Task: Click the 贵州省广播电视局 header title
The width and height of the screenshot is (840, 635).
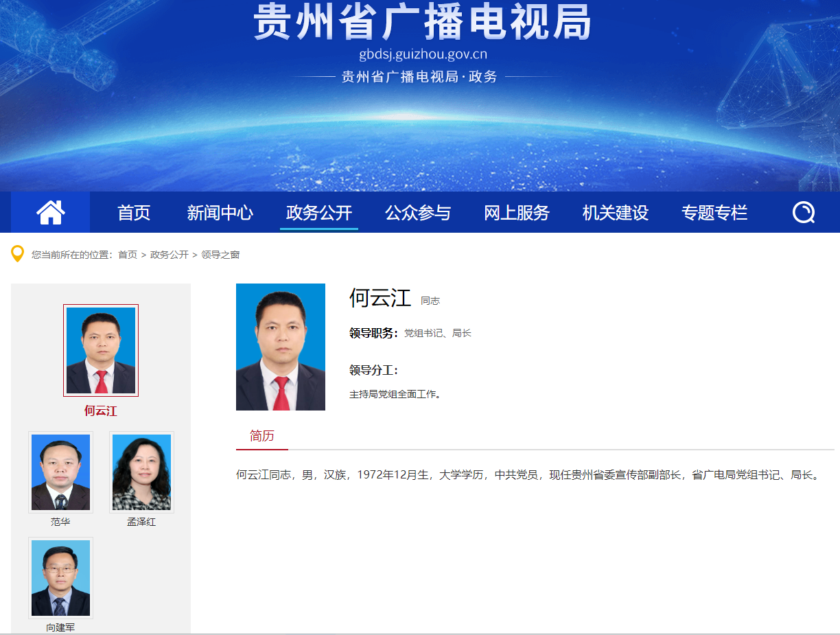Action: click(x=422, y=22)
